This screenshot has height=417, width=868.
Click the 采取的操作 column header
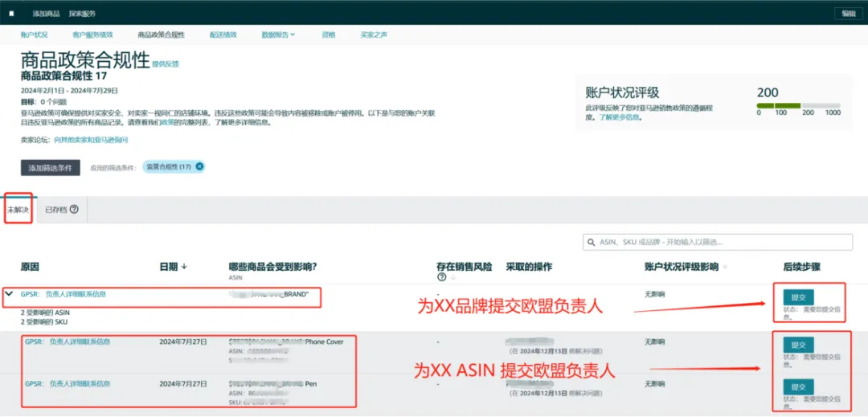pos(529,267)
